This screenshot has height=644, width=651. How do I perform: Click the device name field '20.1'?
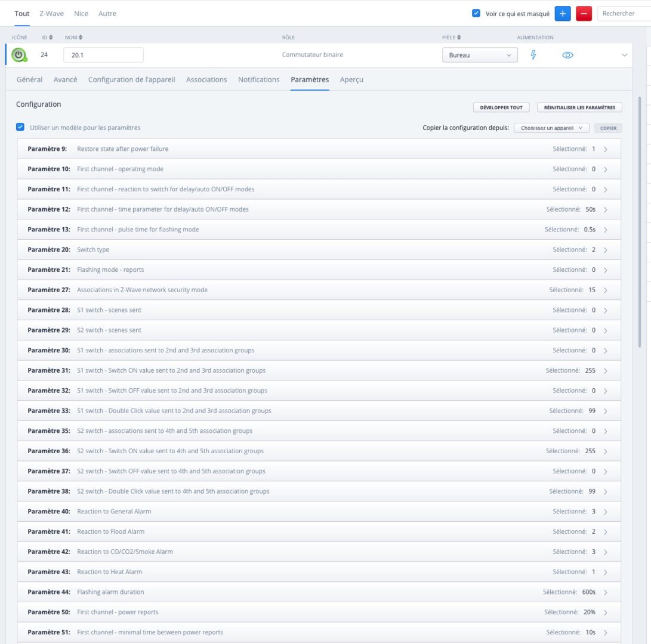pyautogui.click(x=103, y=55)
